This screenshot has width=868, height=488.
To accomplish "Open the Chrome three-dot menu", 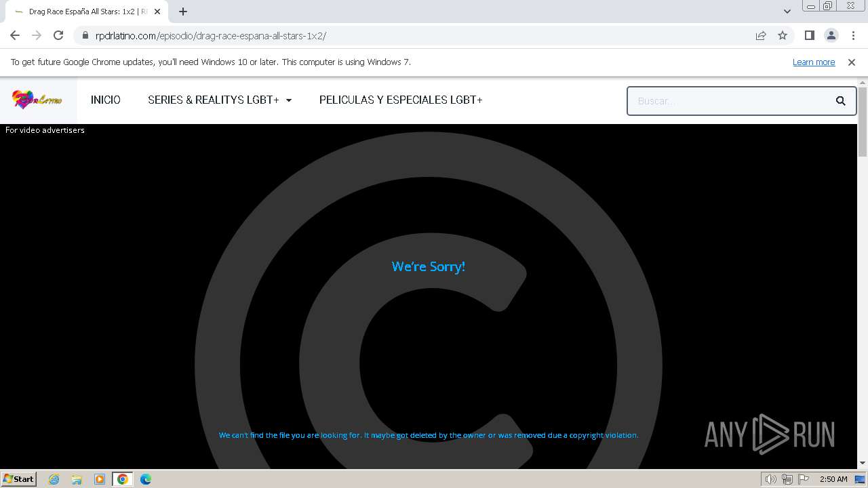I will (853, 35).
